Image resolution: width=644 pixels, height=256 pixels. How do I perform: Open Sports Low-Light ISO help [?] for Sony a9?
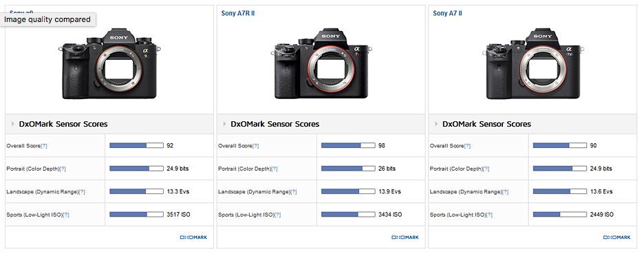coord(66,215)
